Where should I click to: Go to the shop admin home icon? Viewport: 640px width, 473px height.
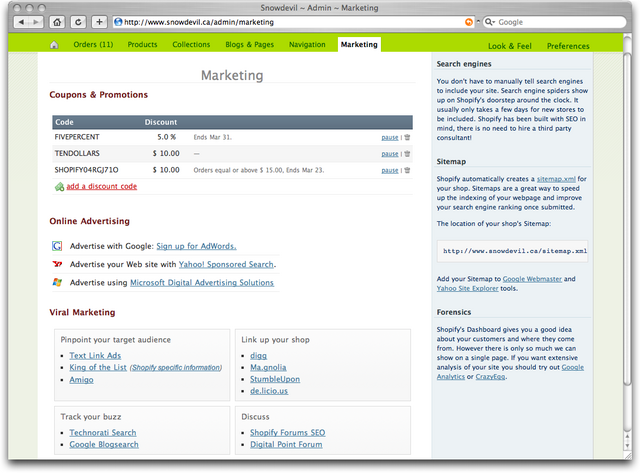54,45
